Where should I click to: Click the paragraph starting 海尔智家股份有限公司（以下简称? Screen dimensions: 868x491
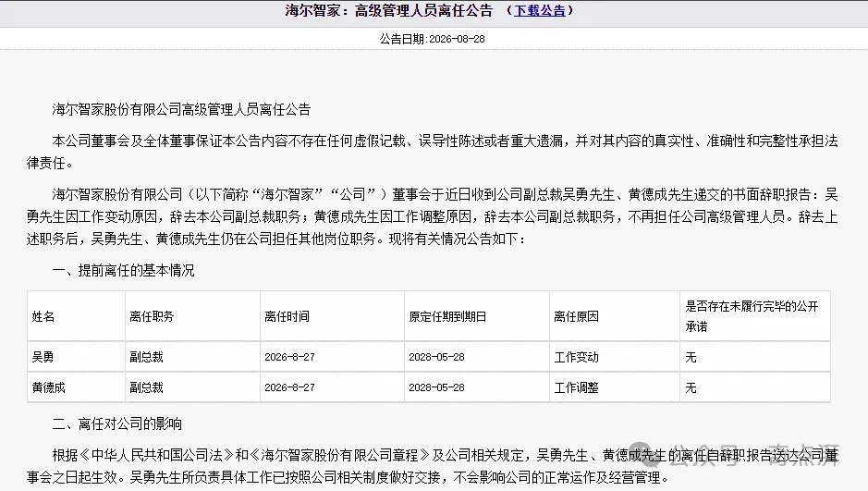tap(433, 216)
